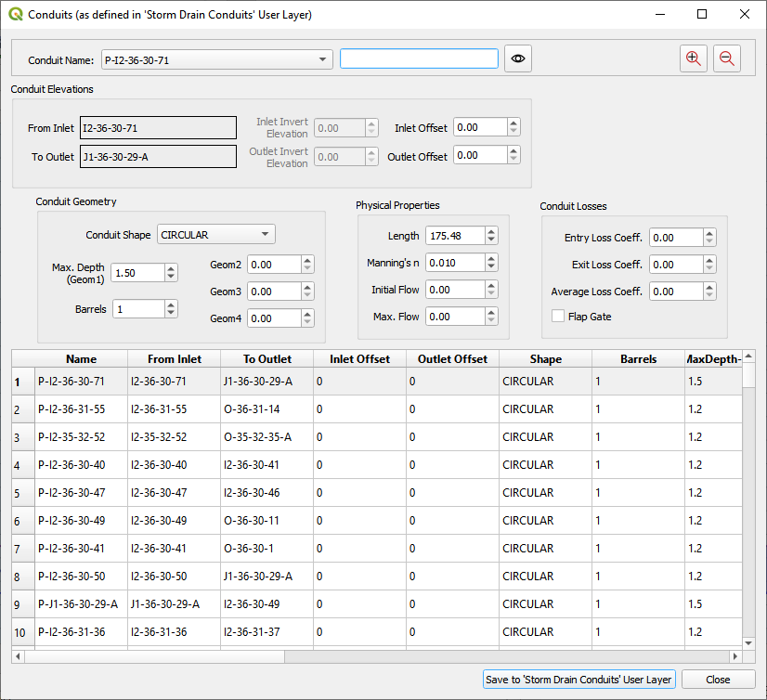
Task: Click the zoom in magnifier icon
Action: tap(693, 58)
